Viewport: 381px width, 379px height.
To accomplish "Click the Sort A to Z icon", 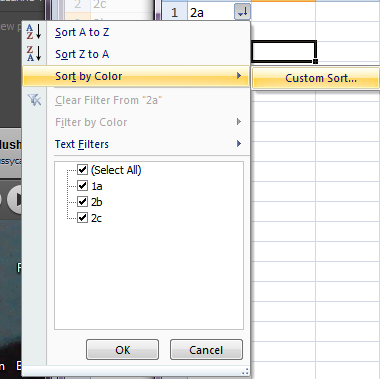I will (x=34, y=32).
